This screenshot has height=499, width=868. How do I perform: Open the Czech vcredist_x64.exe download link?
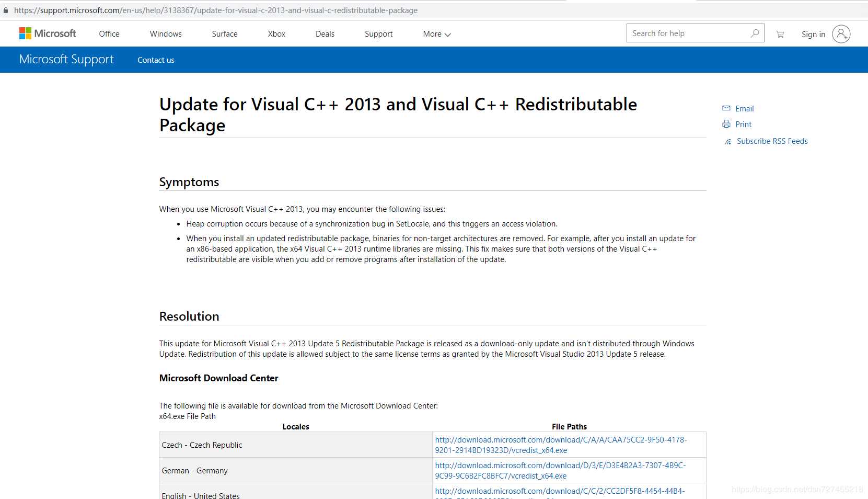561,445
